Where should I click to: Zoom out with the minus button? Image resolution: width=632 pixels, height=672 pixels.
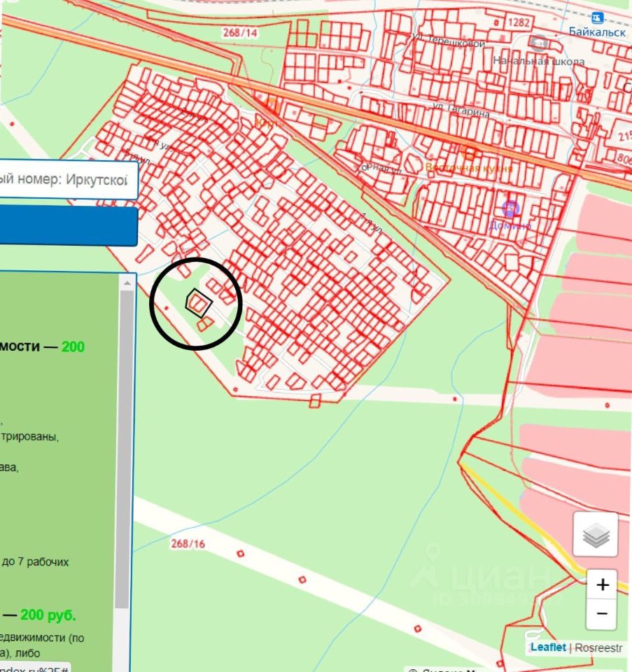coord(602,614)
